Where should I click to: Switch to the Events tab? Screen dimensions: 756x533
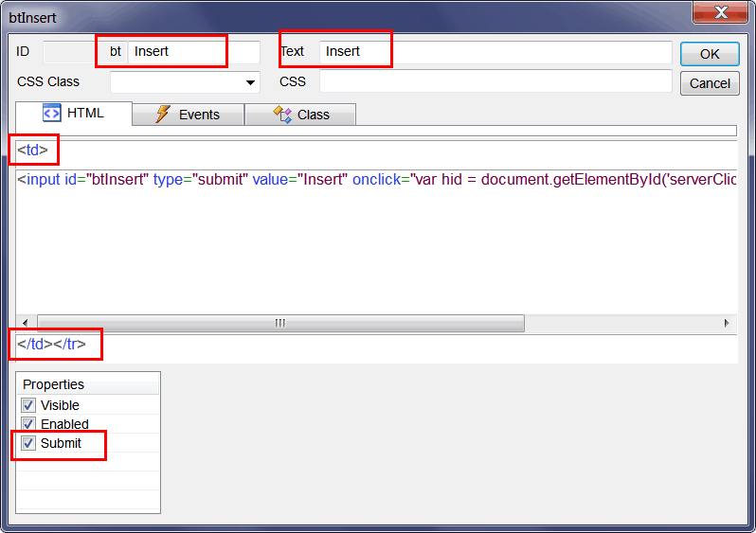click(x=188, y=115)
